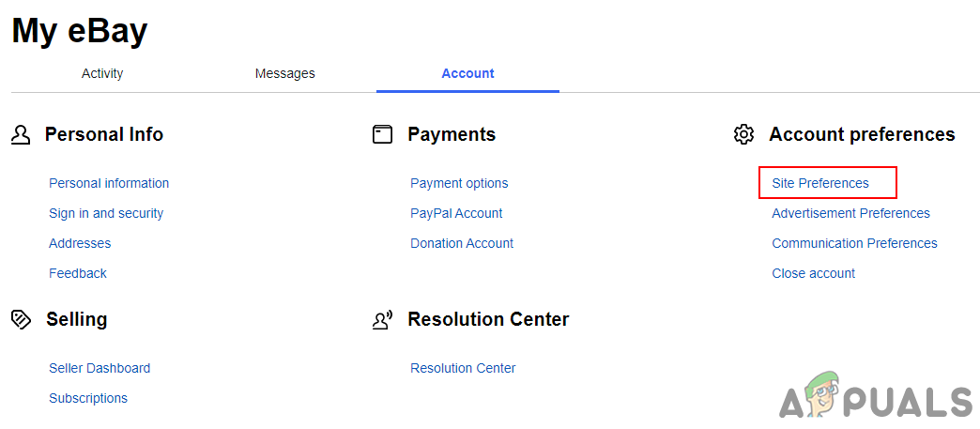The width and height of the screenshot is (980, 429).
Task: Open the Personal information link
Action: [109, 183]
